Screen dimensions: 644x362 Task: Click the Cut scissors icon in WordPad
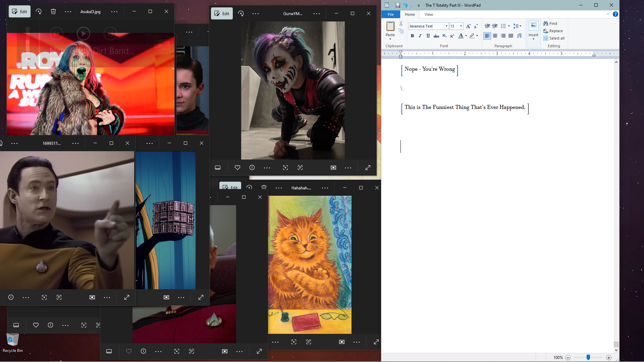pos(401,23)
